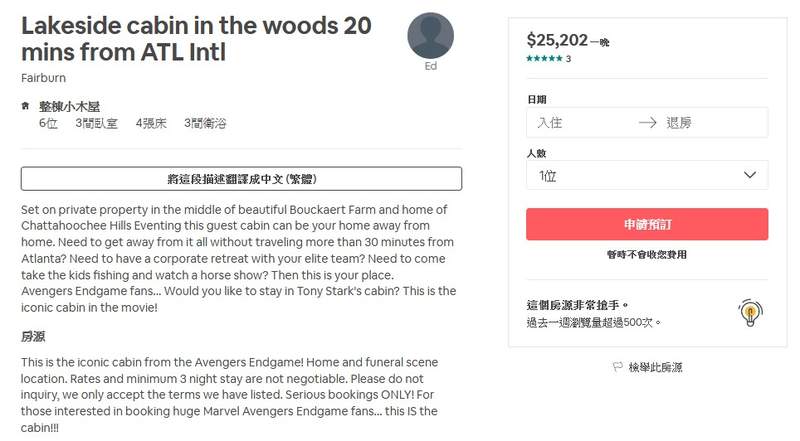
Task: Click the lightbulb icon
Action: point(750,313)
